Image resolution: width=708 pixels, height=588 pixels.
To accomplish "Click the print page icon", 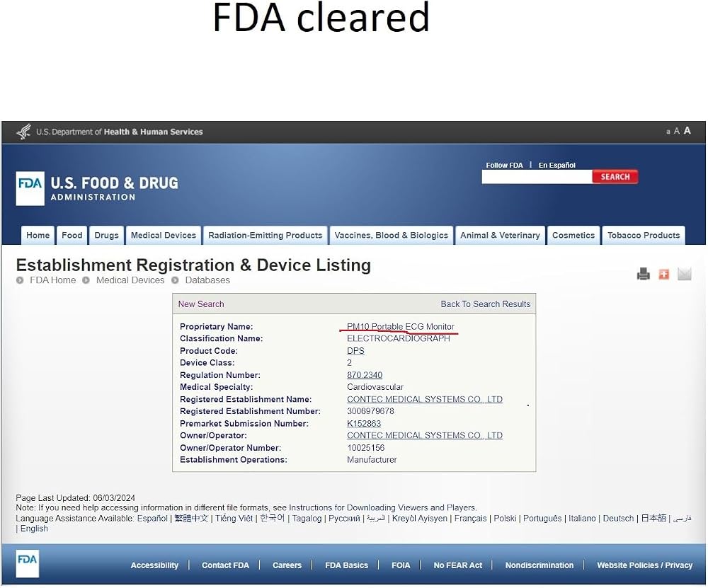I will click(644, 274).
